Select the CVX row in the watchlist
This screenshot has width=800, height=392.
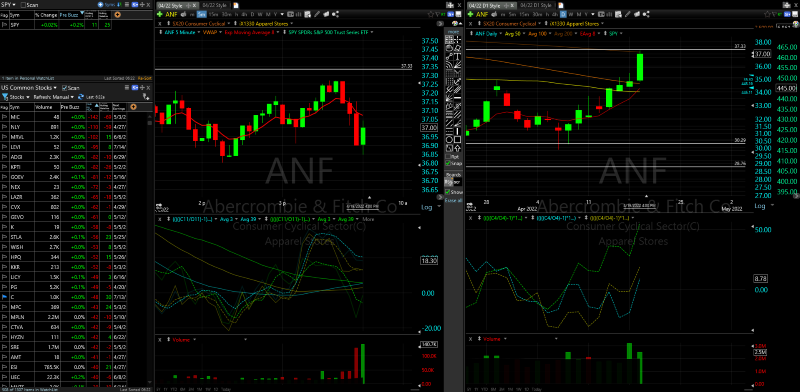pos(64,207)
